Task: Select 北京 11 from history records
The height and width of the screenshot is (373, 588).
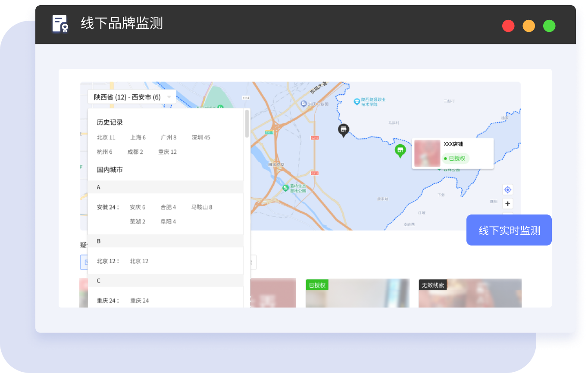Action: (x=106, y=137)
